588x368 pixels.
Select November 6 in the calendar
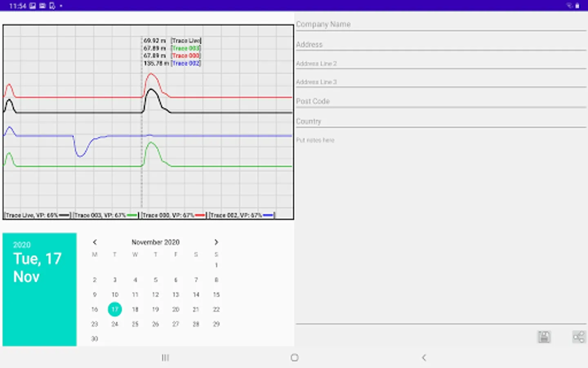176,280
